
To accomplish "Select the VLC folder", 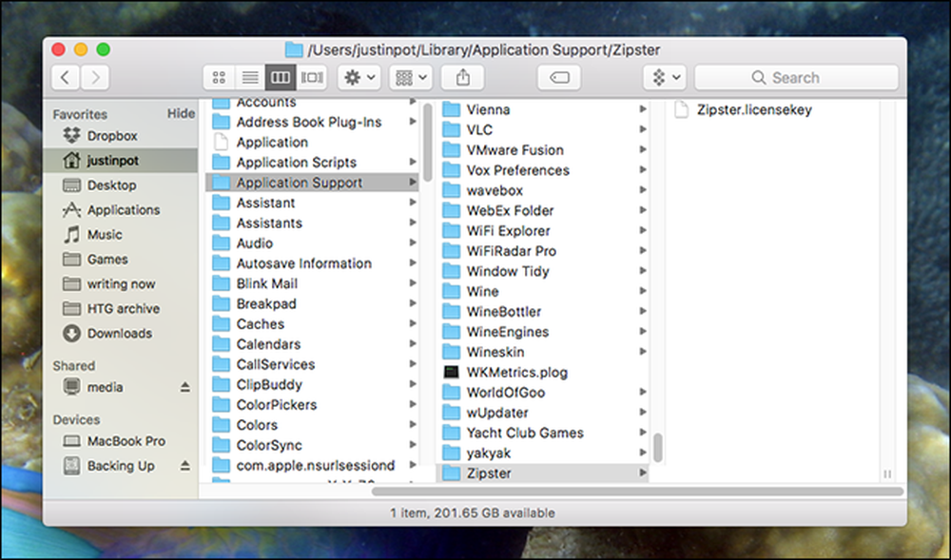I will (x=542, y=129).
